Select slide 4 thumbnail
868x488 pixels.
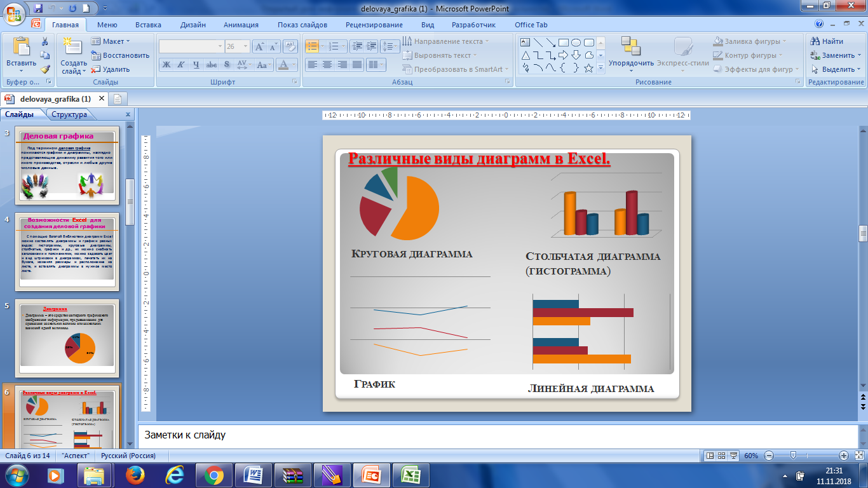tap(67, 251)
